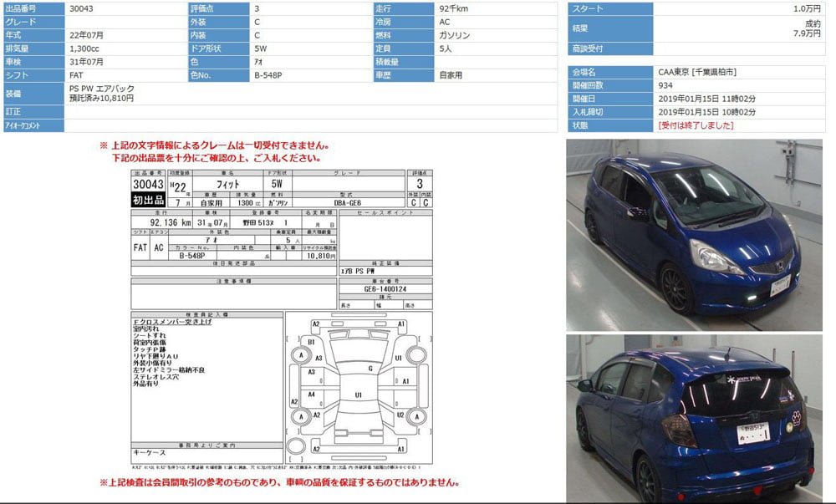Screen dimensions: 836x504
Task: Select lot number 30043 in the top table
Action: point(80,8)
